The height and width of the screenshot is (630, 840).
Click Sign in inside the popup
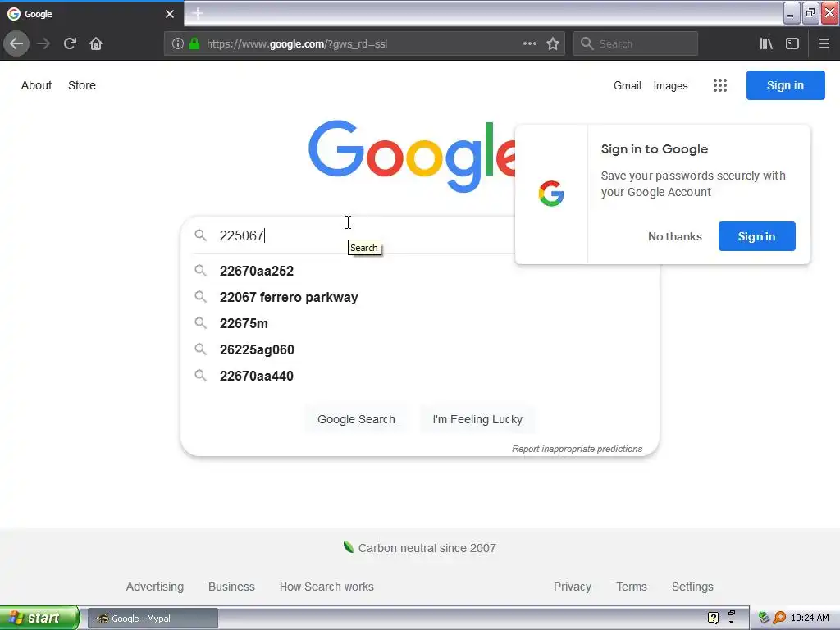[756, 236]
